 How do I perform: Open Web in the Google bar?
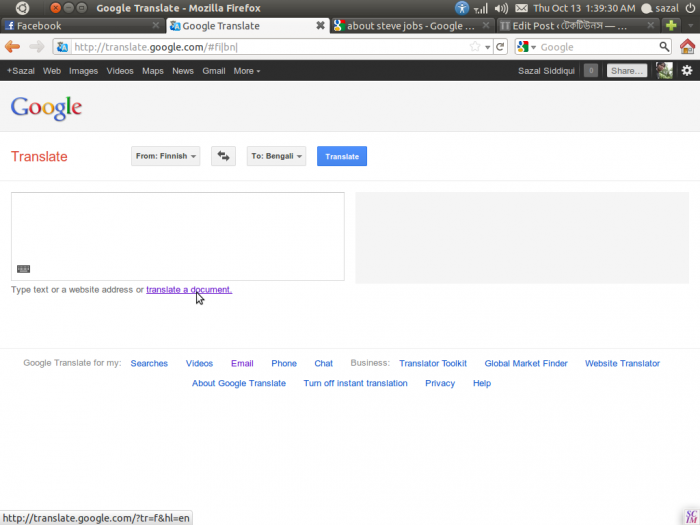pos(52,71)
